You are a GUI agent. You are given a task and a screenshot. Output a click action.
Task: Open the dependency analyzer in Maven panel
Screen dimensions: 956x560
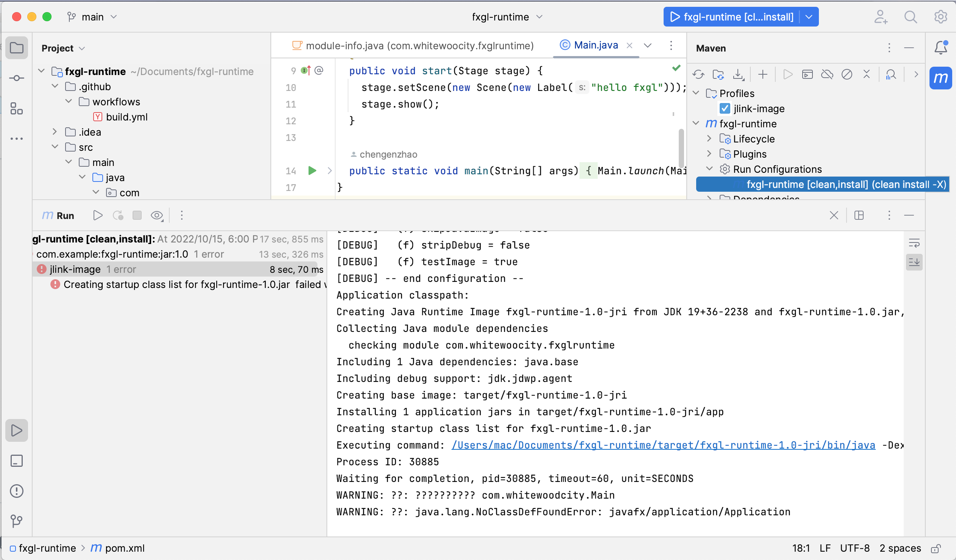tap(891, 74)
